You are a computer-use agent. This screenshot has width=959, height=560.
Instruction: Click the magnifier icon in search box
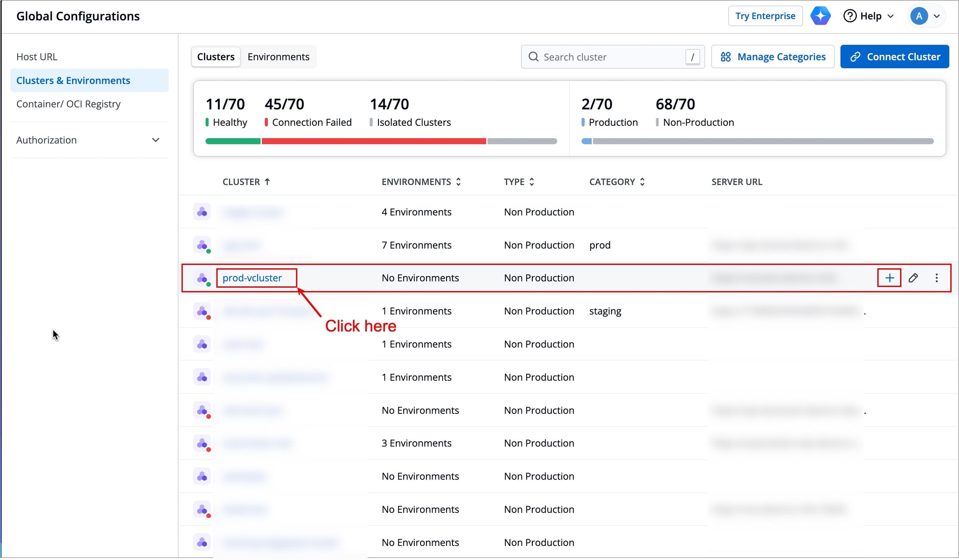(x=533, y=57)
